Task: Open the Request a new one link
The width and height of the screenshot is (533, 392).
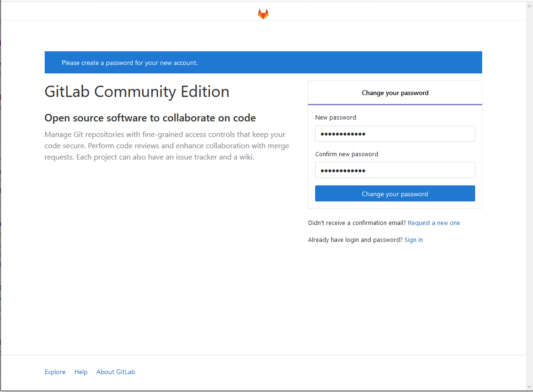Action: point(434,223)
